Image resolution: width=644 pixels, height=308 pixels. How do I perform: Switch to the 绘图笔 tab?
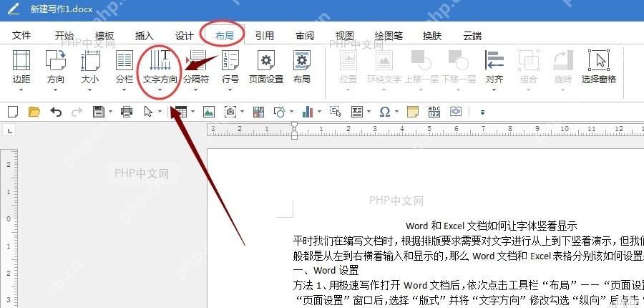389,36
